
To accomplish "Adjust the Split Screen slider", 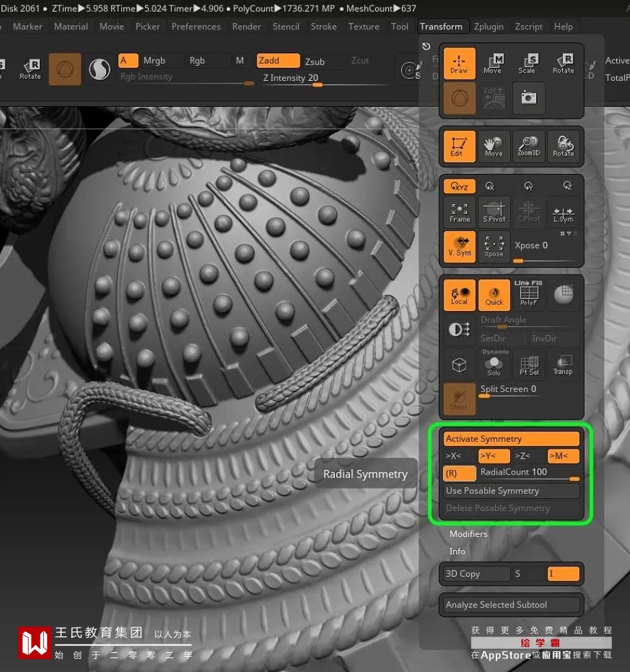I will pos(529,391).
